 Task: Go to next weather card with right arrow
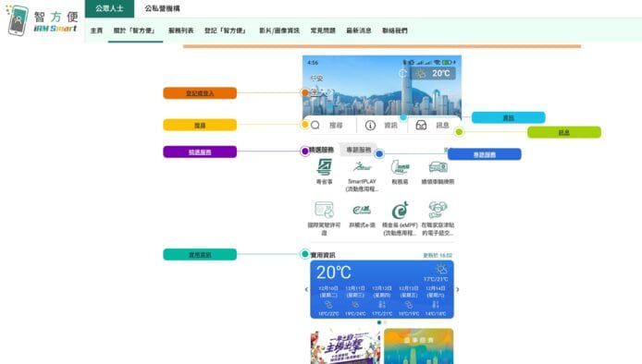point(458,289)
